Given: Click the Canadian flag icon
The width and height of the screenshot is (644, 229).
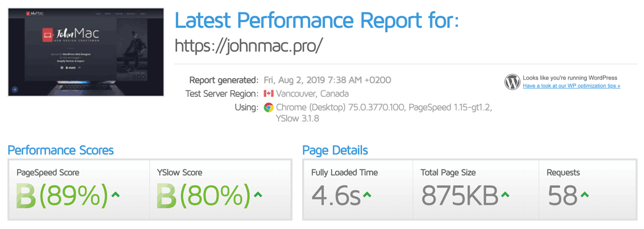Looking at the screenshot, I should click(x=268, y=94).
